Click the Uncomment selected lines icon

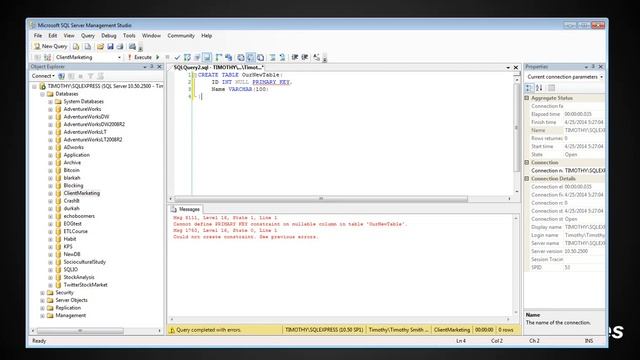pos(282,58)
